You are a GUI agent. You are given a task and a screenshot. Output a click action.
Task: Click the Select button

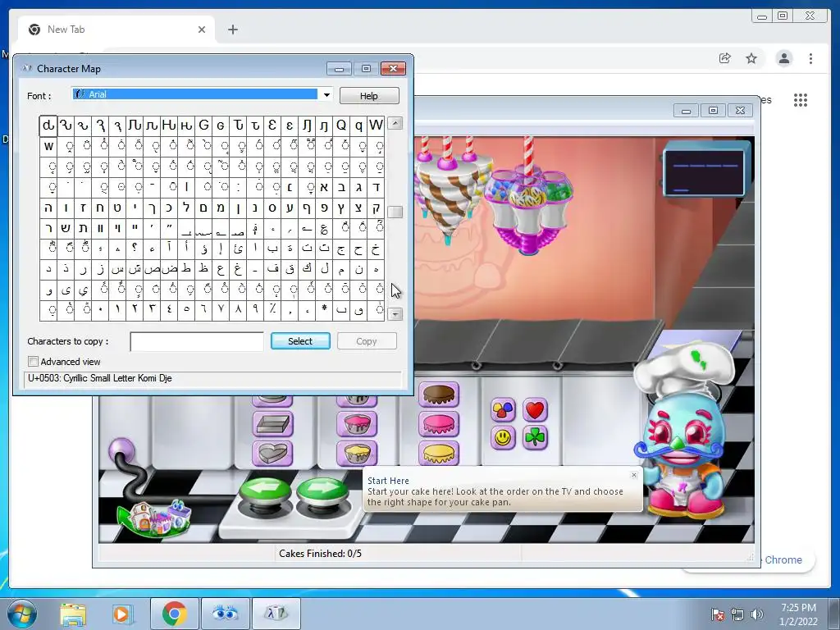coord(300,341)
